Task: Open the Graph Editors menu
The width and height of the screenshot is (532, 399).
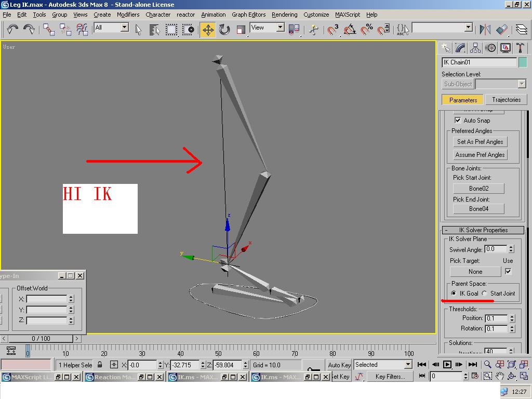Action: [248, 15]
